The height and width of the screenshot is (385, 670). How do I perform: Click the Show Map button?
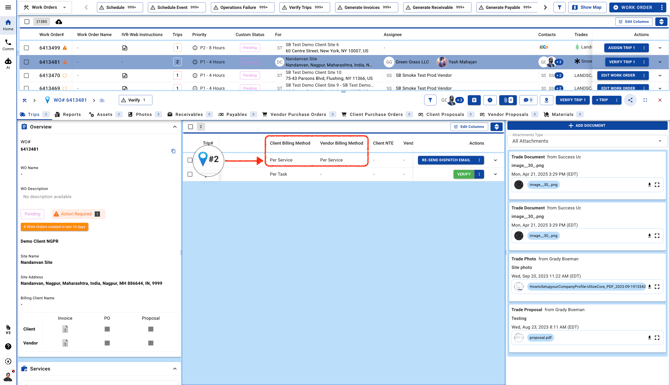587,7
